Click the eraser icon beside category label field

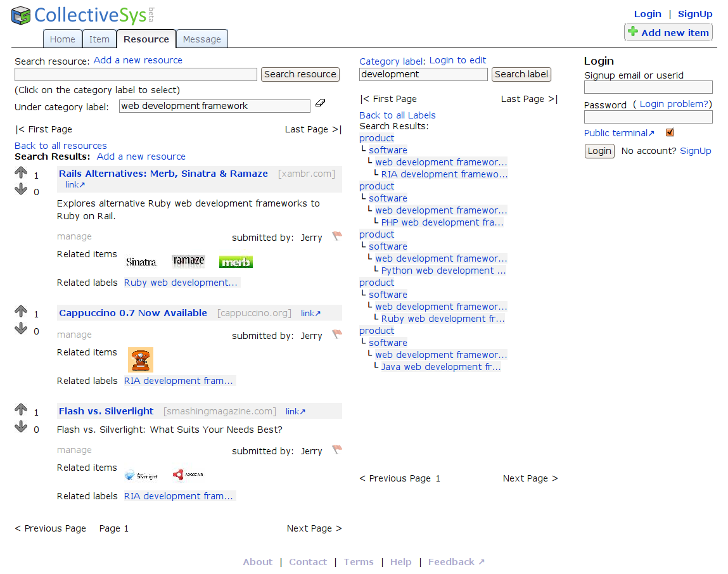click(320, 103)
